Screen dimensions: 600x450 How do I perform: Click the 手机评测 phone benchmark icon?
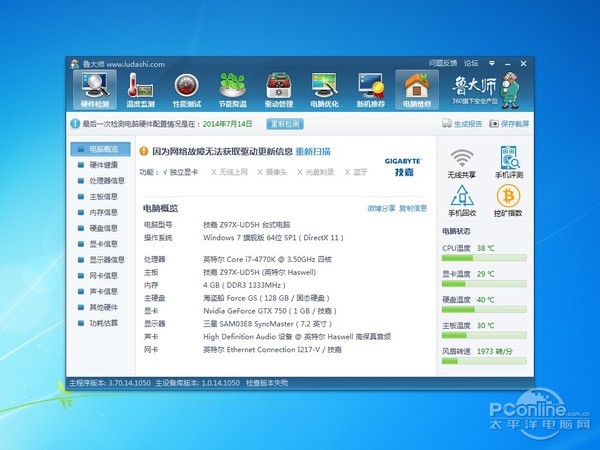pos(509,163)
